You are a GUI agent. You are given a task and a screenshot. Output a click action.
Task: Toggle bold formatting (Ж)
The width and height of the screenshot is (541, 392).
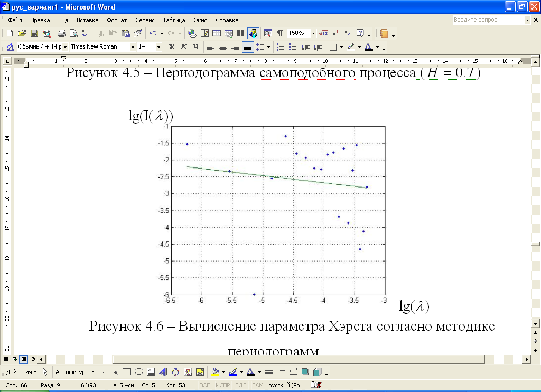[x=171, y=47]
